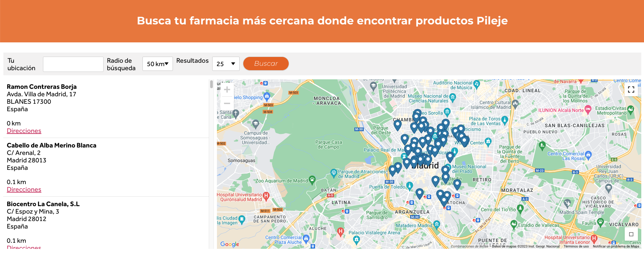644x258 pixels.
Task: Click Avda. Villa de Madrid, 17 address
Action: [x=41, y=94]
